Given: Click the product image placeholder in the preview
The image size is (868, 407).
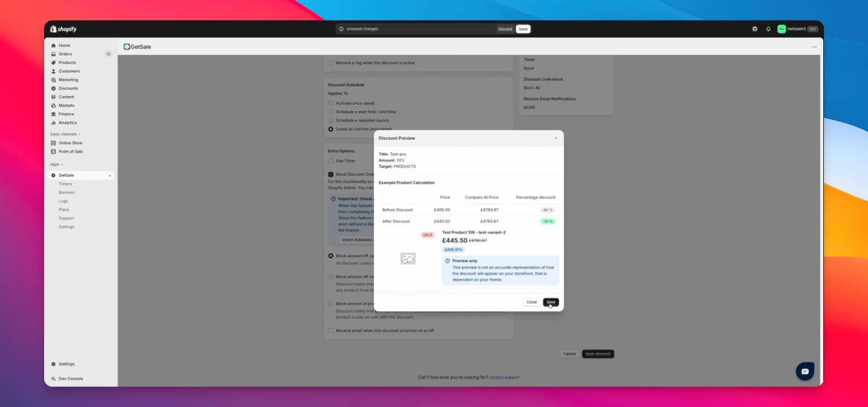Looking at the screenshot, I should [408, 258].
